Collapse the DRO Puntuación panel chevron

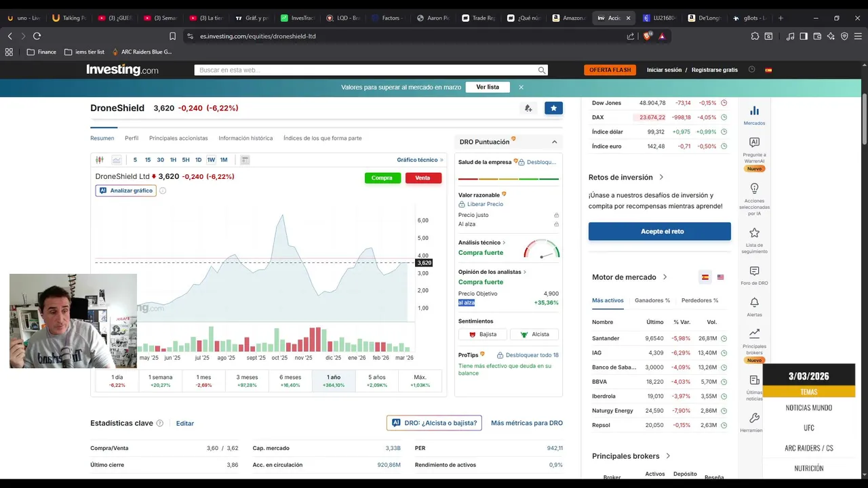(554, 142)
